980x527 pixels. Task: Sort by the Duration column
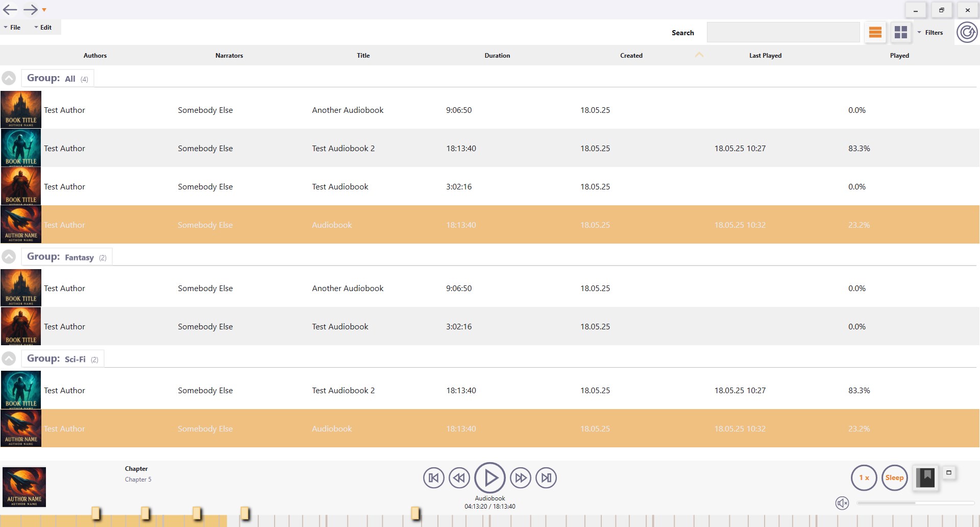click(497, 55)
